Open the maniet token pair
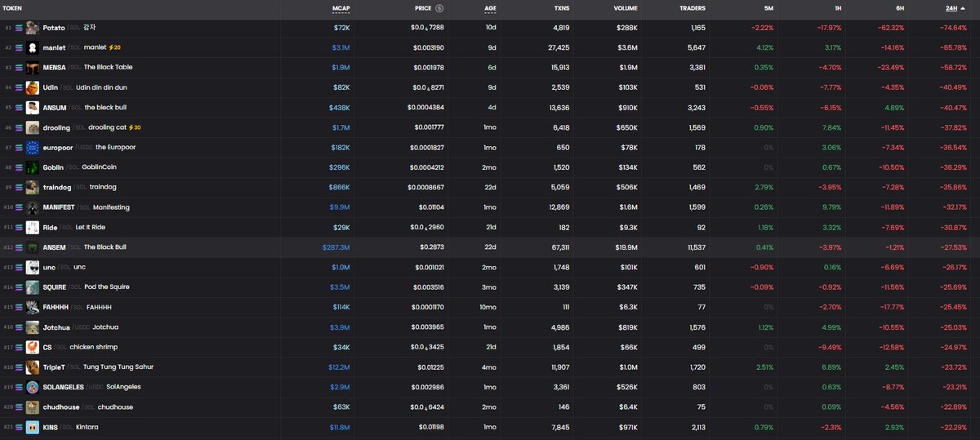This screenshot has width=980, height=440. (x=490, y=47)
